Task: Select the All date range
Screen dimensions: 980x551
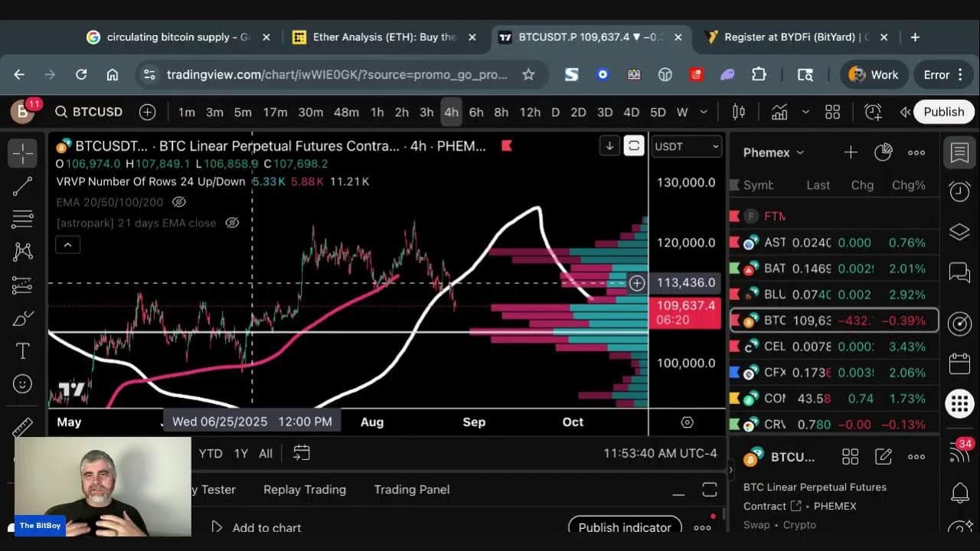Action: coord(266,453)
